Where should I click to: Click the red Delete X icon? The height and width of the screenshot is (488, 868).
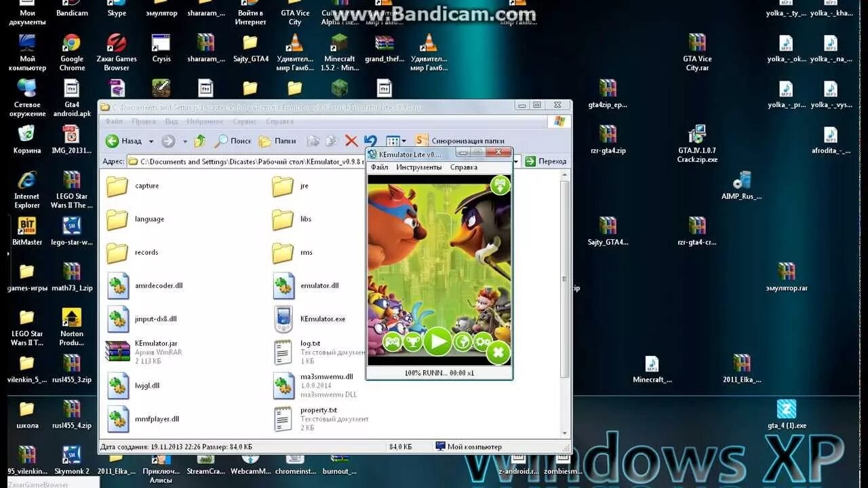tap(351, 141)
